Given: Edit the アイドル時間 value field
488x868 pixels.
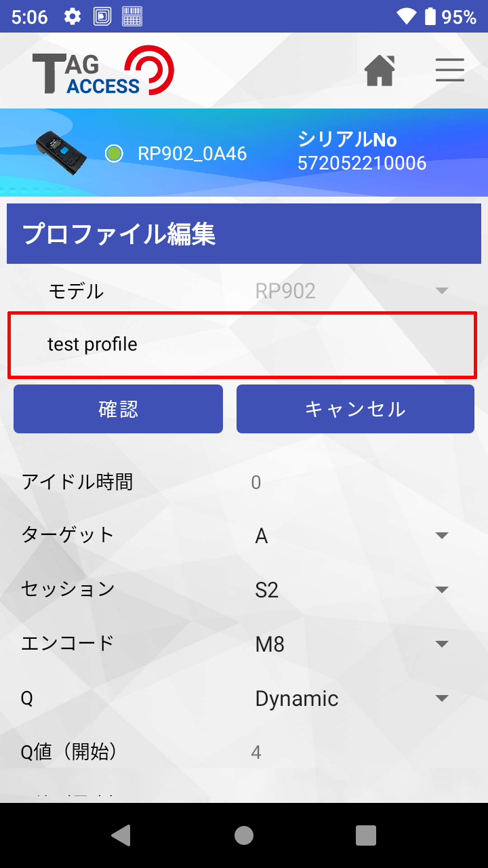Looking at the screenshot, I should click(352, 483).
